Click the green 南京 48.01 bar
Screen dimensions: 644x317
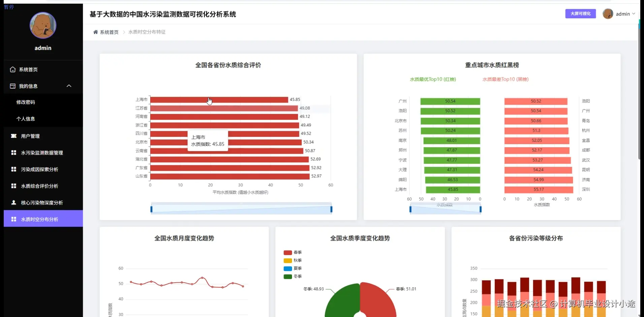[x=452, y=140]
